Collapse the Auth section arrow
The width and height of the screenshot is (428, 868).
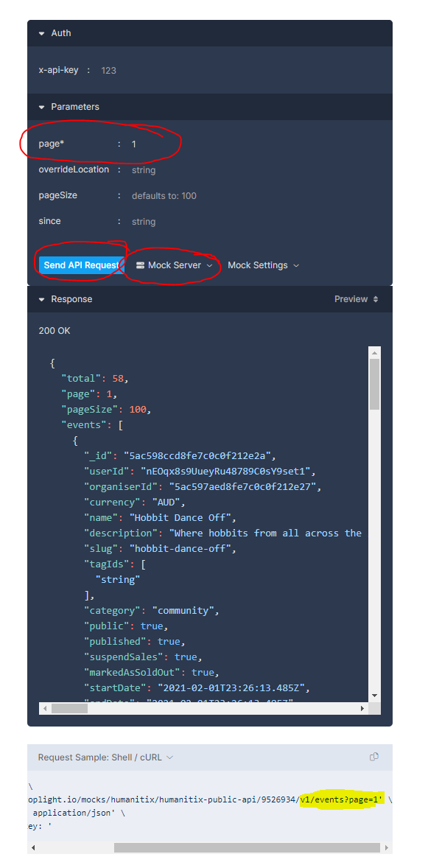pos(41,33)
